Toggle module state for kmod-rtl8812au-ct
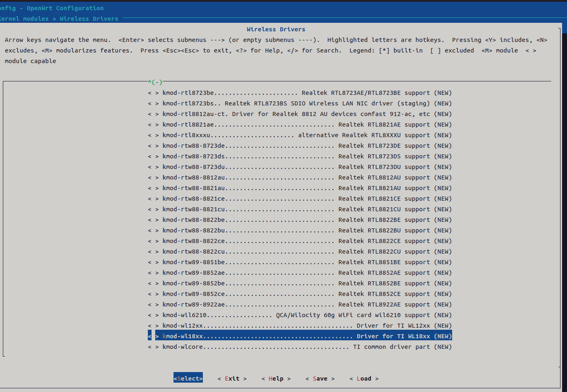Image resolution: width=567 pixels, height=392 pixels. tap(153, 114)
